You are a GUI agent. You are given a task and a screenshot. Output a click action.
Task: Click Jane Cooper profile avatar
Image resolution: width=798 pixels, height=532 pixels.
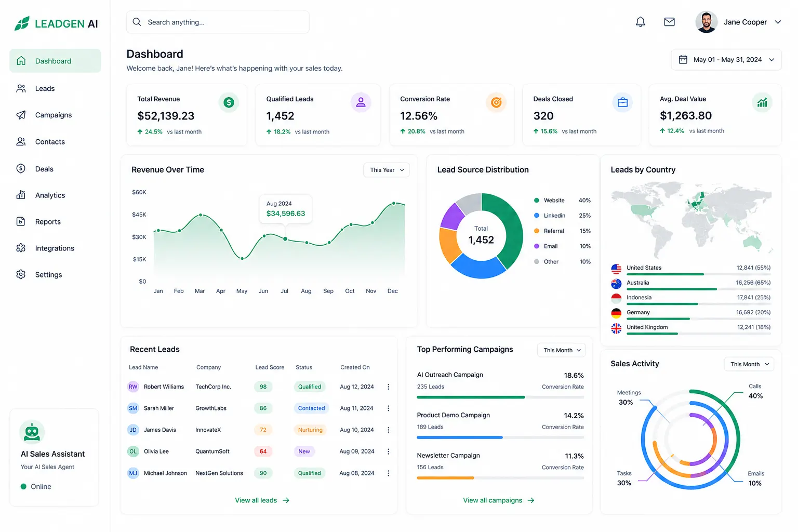[x=707, y=22]
